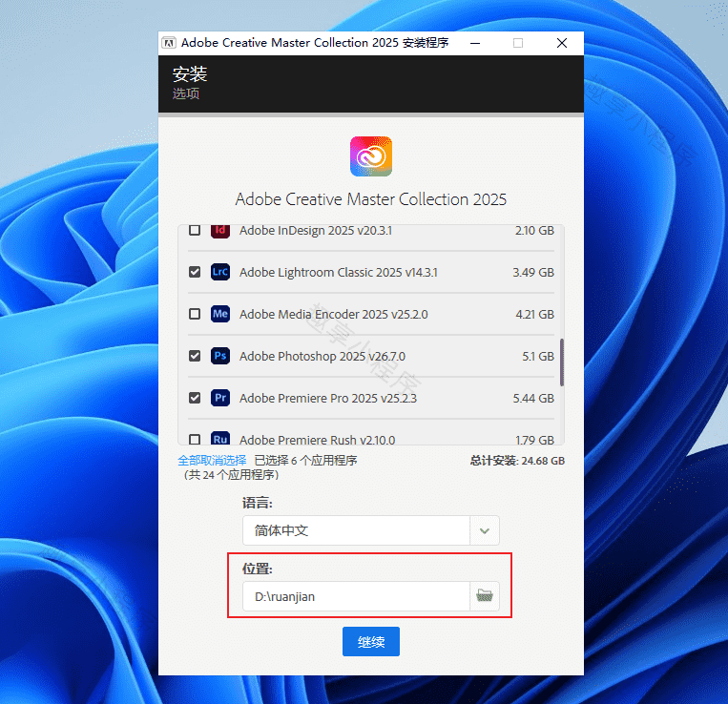Image resolution: width=728 pixels, height=704 pixels.
Task: Click the Premiere Rush Ru icon
Action: click(x=220, y=438)
